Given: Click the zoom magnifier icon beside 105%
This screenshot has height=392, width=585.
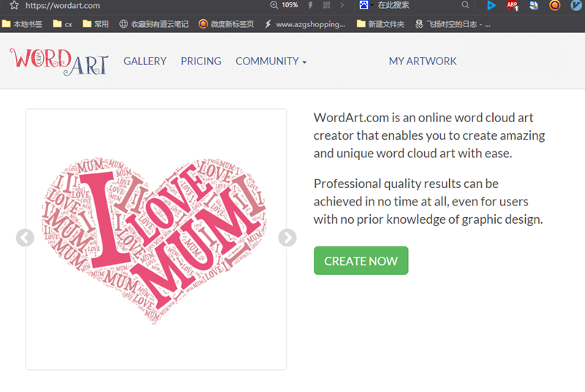Looking at the screenshot, I should pos(274,5).
